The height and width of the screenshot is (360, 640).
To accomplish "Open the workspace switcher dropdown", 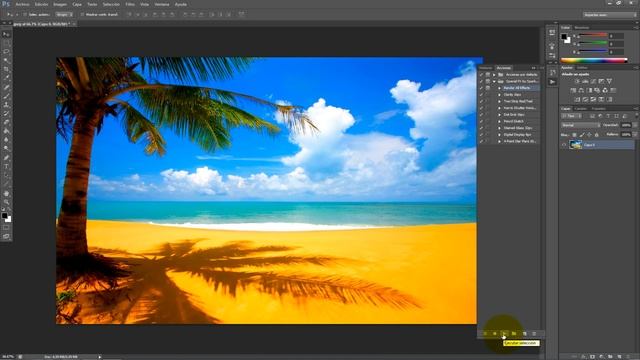I will (x=609, y=15).
